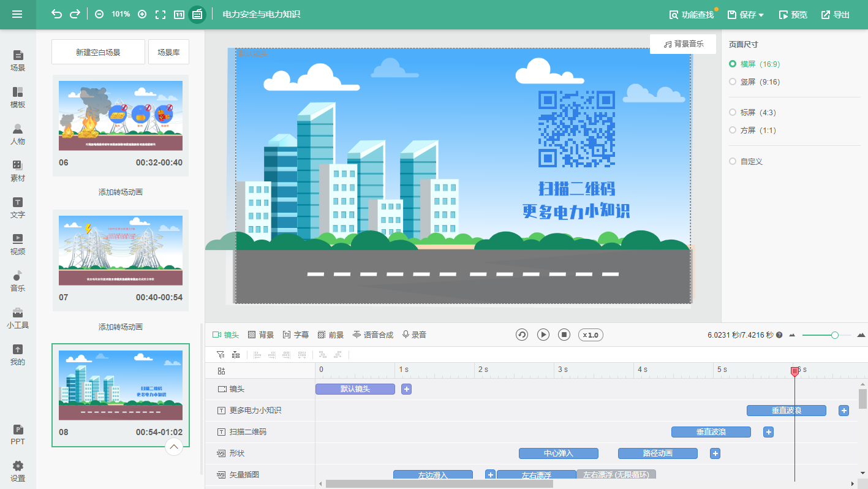
Task: Open 音乐 music panel
Action: point(18,281)
